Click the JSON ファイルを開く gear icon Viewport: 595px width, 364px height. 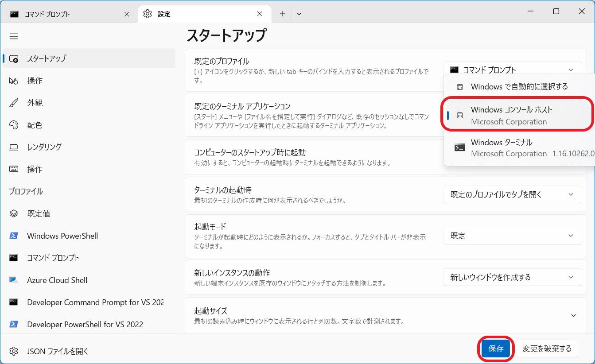tap(14, 351)
